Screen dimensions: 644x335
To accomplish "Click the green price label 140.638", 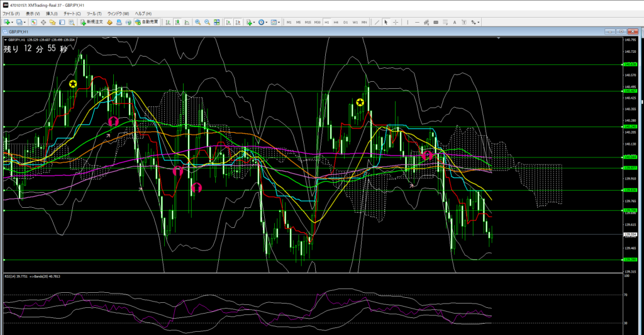I will coord(630,64).
